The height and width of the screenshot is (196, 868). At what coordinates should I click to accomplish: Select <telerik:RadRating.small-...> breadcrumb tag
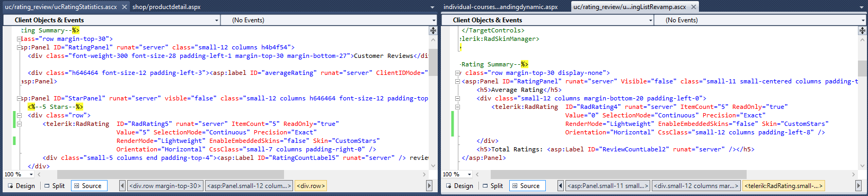click(784, 186)
